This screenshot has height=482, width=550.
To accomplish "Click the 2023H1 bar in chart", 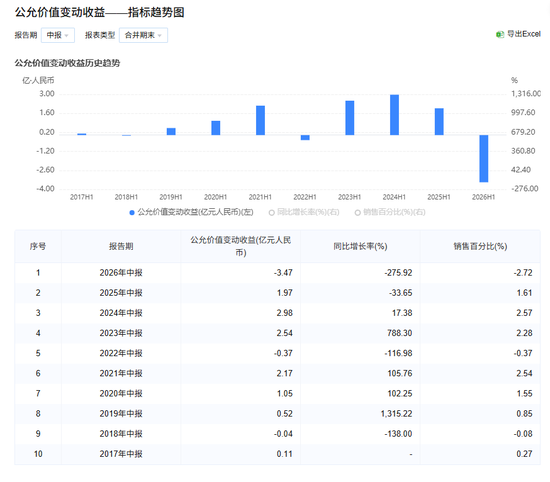I will point(350,118).
